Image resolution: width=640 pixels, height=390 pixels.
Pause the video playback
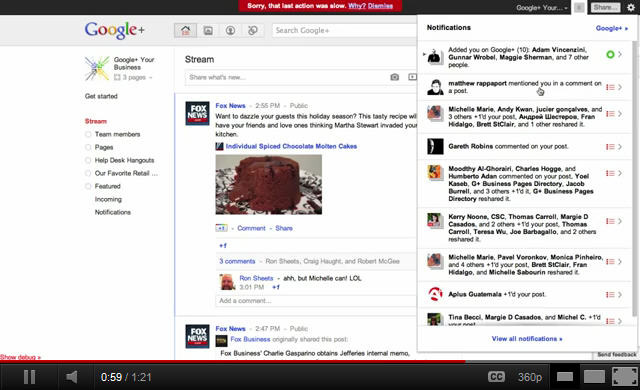tap(29, 377)
